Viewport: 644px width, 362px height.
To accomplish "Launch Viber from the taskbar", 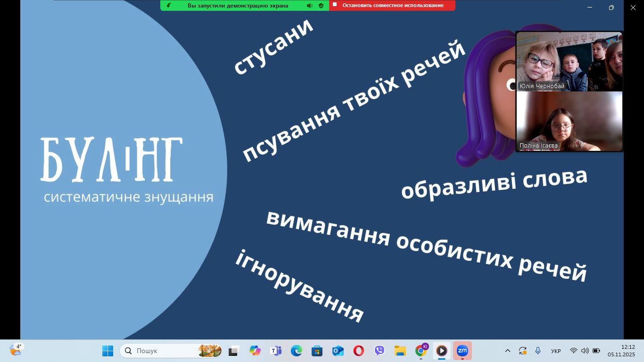I will (380, 351).
